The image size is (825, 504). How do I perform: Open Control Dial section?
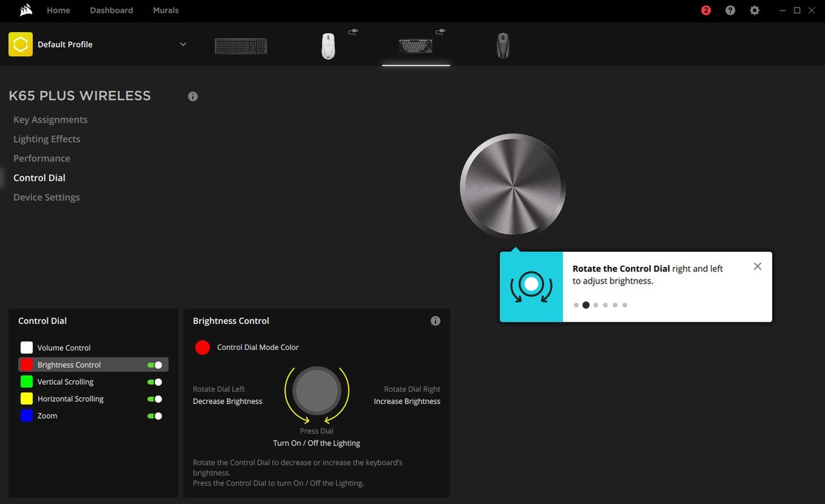coord(39,177)
